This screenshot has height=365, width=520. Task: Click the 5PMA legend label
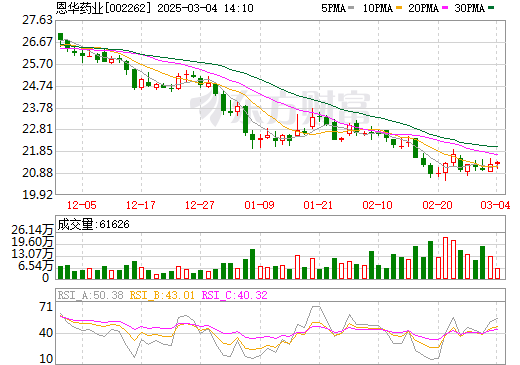(x=333, y=8)
